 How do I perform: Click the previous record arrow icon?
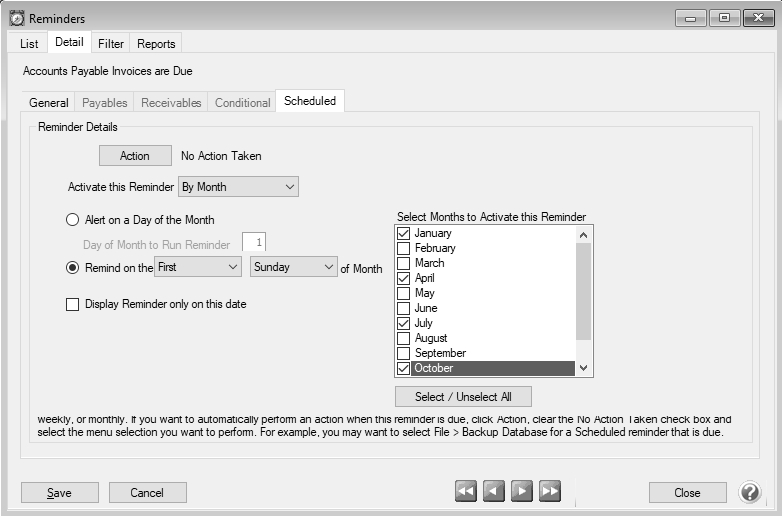tap(494, 492)
